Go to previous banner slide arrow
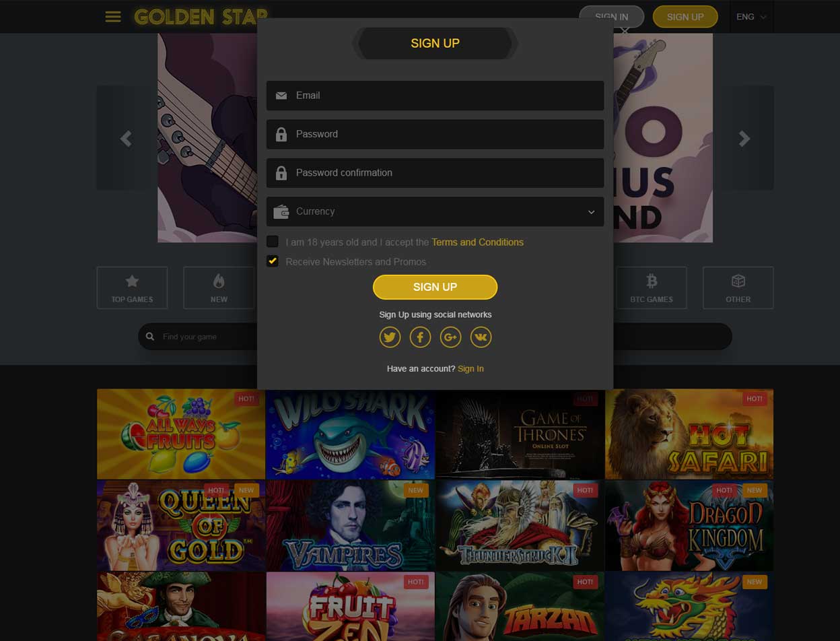This screenshot has height=641, width=840. pos(126,139)
